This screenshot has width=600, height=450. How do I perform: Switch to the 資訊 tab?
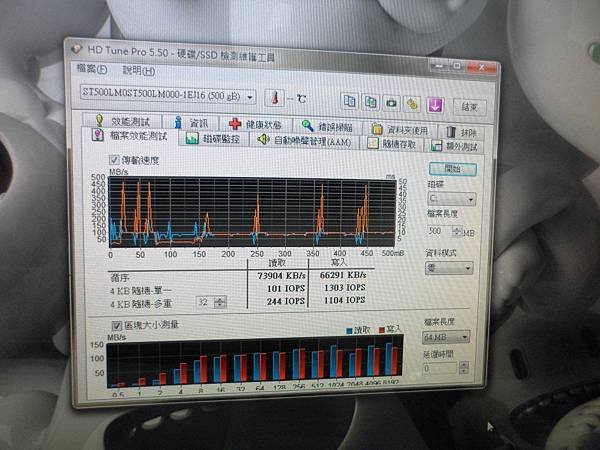tap(190, 123)
